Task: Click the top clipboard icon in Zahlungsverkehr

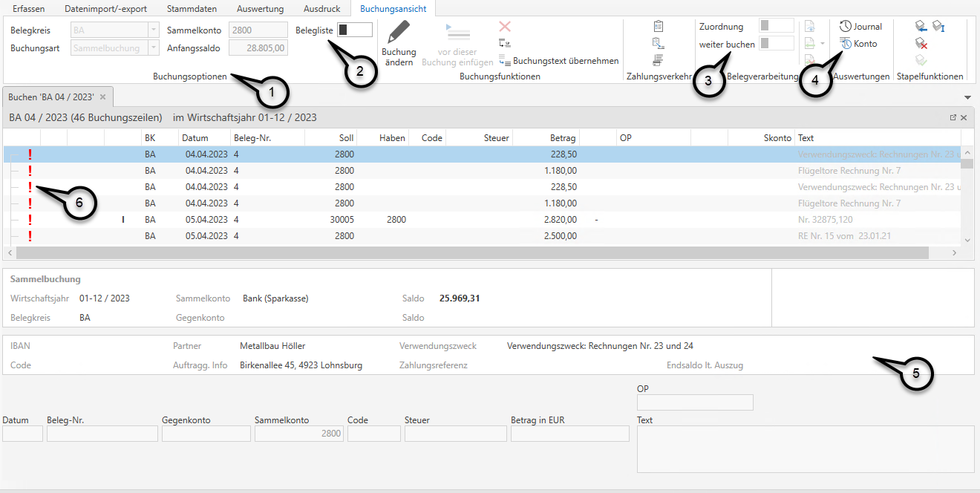Action: tap(658, 26)
